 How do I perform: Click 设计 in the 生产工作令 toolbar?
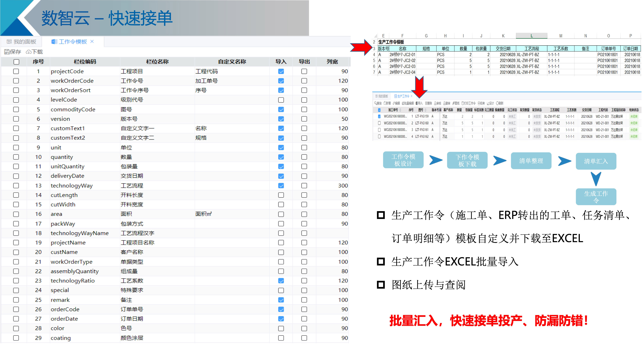pyautogui.click(x=490, y=103)
